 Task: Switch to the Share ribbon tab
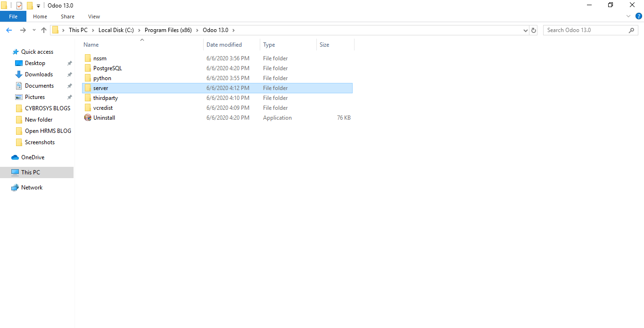(67, 16)
